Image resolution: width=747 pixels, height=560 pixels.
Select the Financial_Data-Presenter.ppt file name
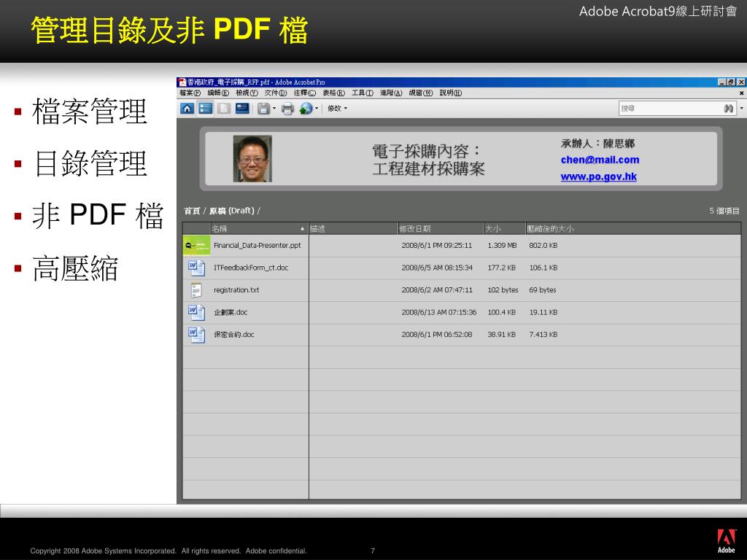coord(258,245)
